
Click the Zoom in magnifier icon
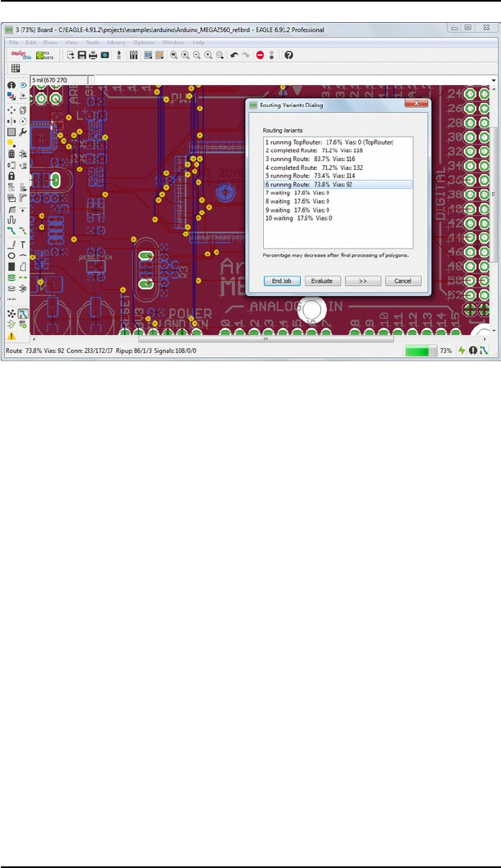[185, 55]
